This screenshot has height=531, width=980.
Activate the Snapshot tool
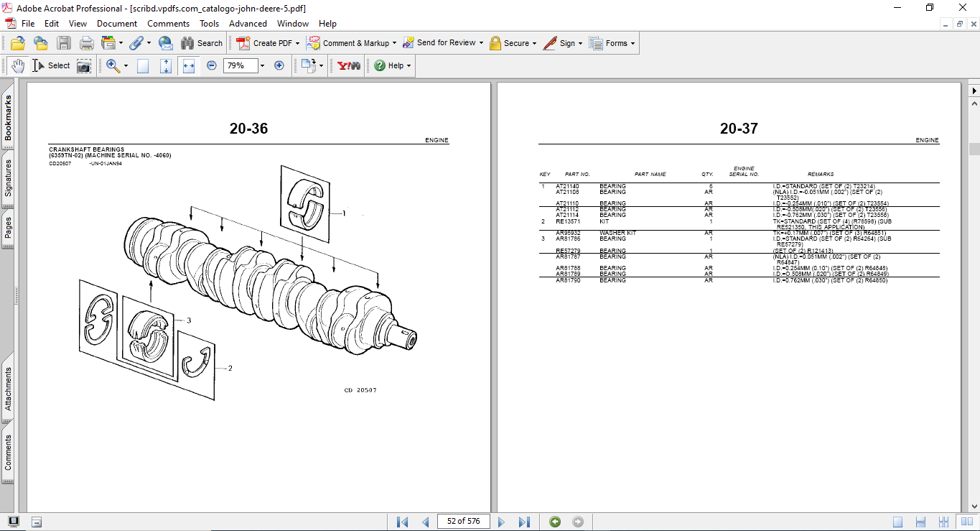point(84,65)
